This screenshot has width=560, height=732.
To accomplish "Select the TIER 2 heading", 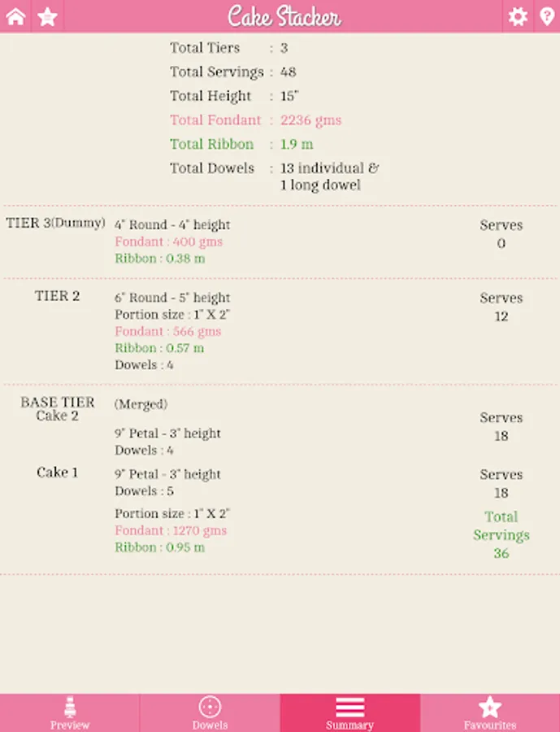I will 57,296.
